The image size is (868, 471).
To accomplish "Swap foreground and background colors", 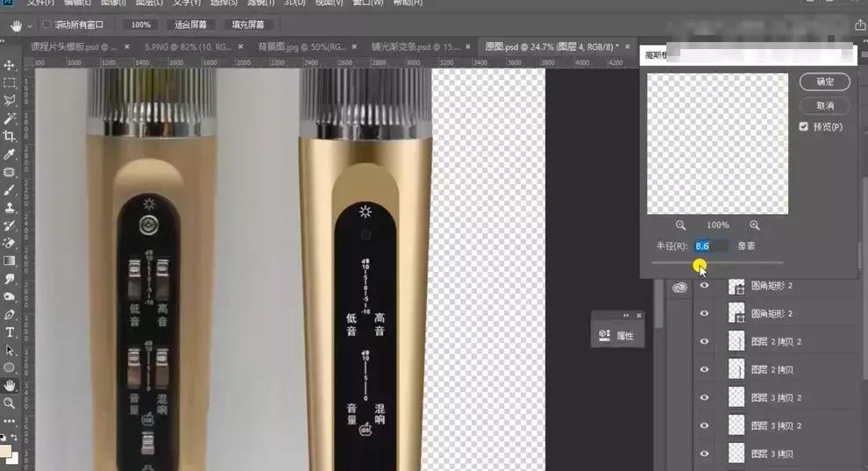I will pyautogui.click(x=14, y=437).
